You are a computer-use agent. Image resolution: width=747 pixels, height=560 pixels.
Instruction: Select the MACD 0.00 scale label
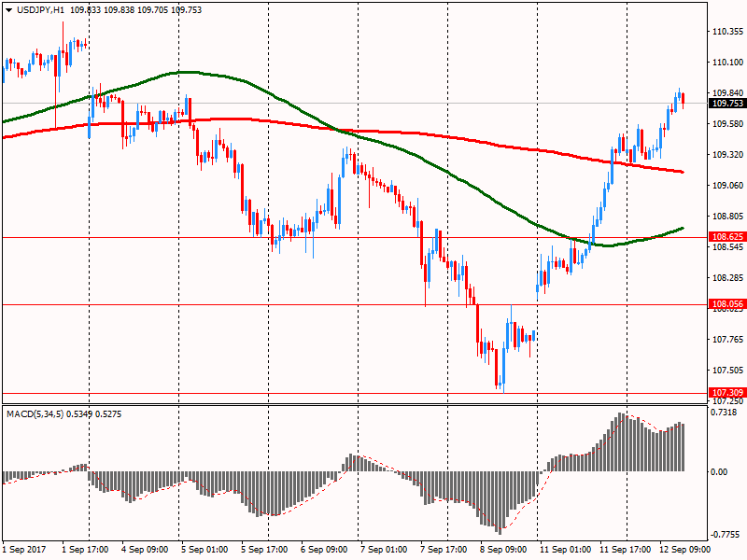click(x=719, y=472)
